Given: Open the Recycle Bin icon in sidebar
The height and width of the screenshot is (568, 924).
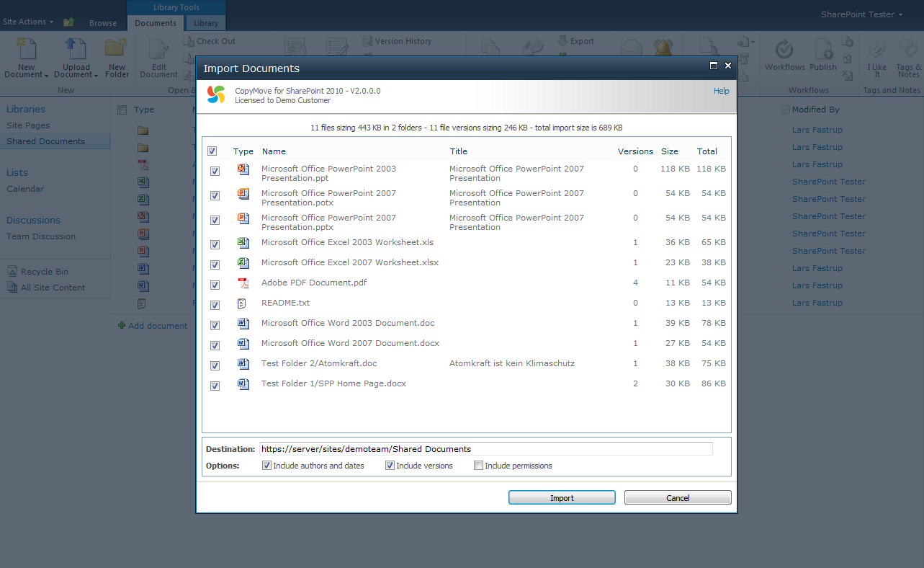Looking at the screenshot, I should 12,272.
